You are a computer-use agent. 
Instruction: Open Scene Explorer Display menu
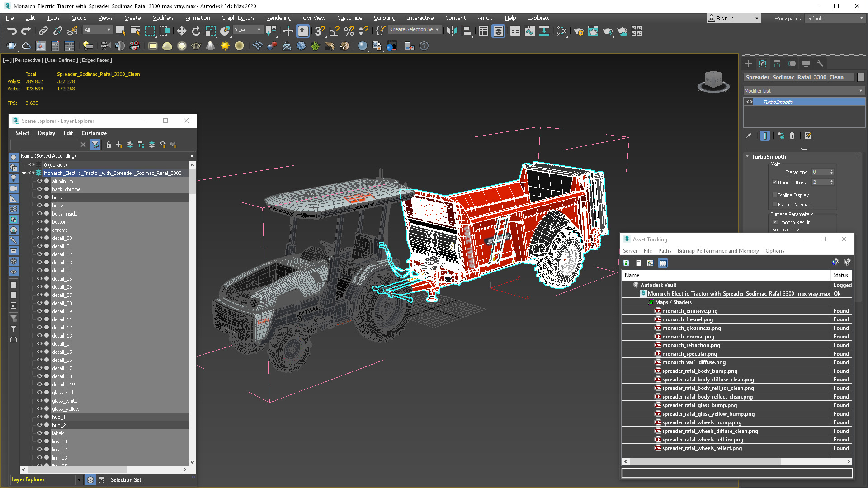pos(47,133)
